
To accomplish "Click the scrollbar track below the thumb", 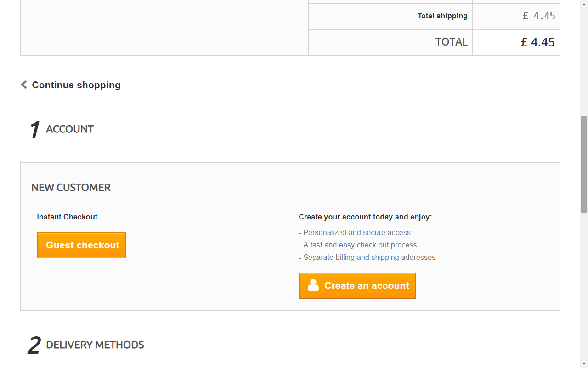I will (x=584, y=285).
